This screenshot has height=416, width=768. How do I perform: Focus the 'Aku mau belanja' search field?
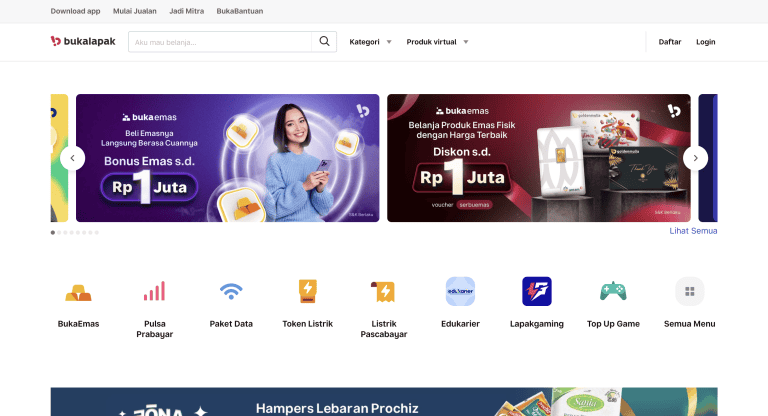tap(220, 42)
